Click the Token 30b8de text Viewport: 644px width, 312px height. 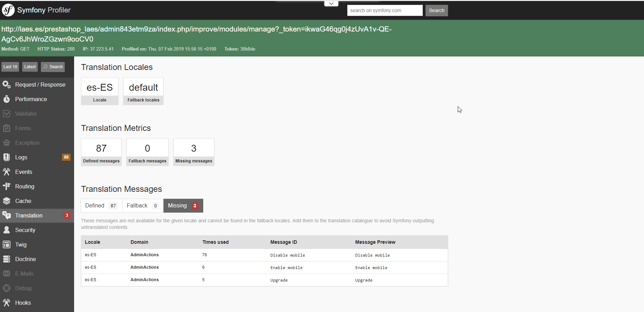[x=240, y=49]
